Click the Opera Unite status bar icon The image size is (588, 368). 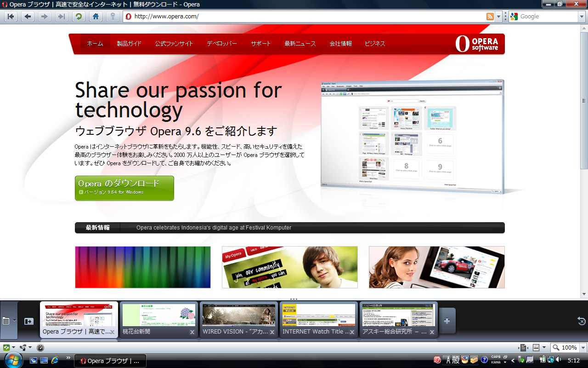pyautogui.click(x=23, y=348)
